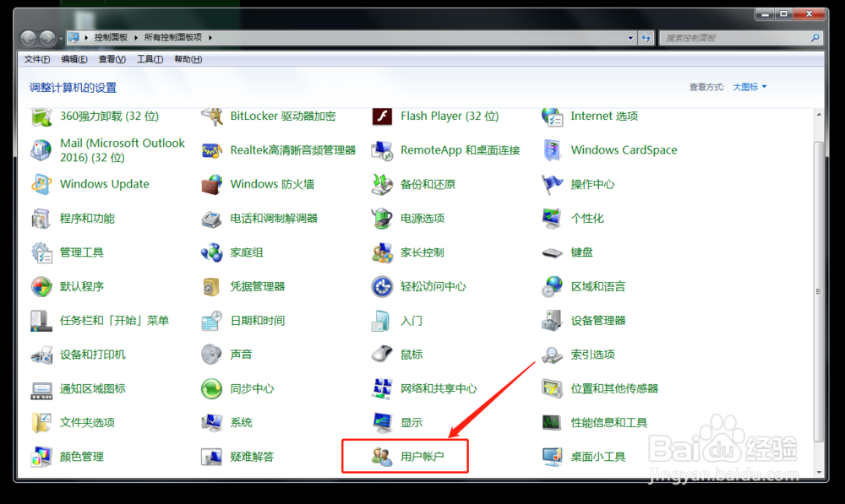Open 管理工具 gear icon

click(41, 252)
